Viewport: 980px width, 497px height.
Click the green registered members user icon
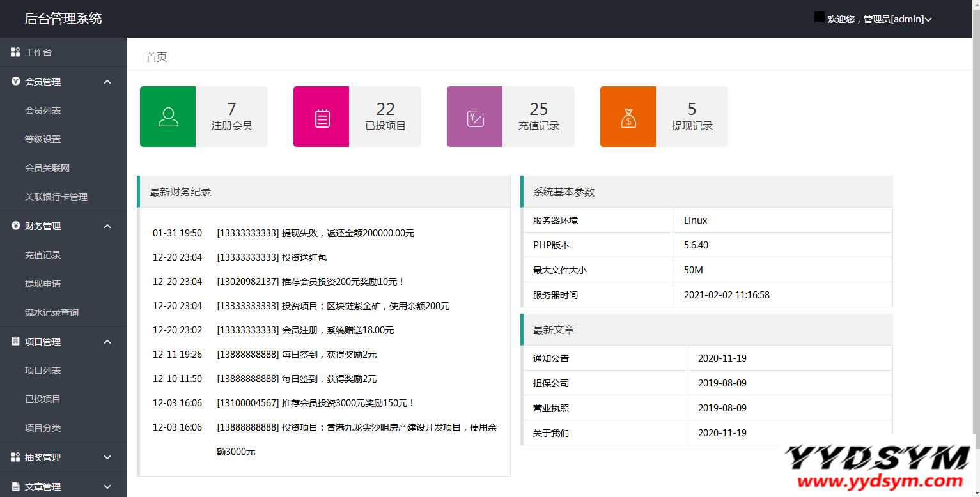[168, 117]
